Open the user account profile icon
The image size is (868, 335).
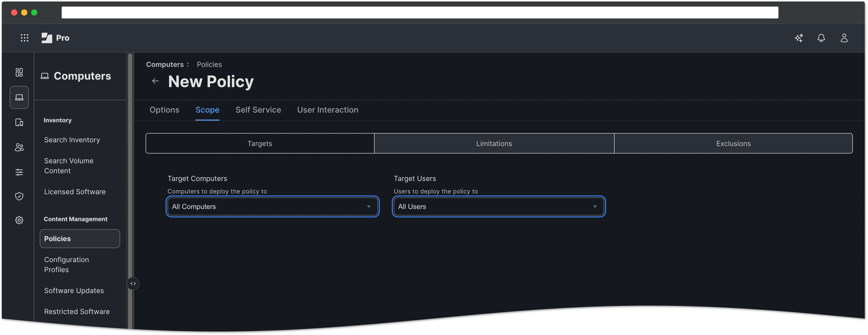(844, 38)
